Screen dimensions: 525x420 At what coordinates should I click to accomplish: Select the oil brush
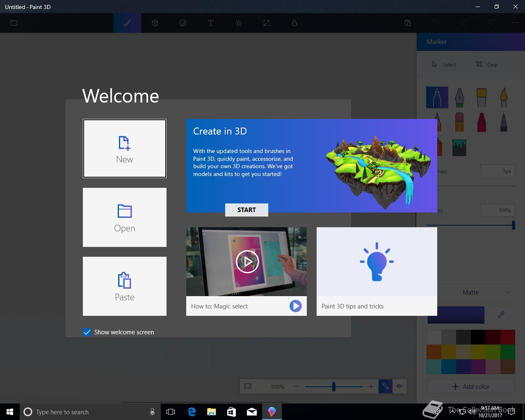tap(482, 97)
